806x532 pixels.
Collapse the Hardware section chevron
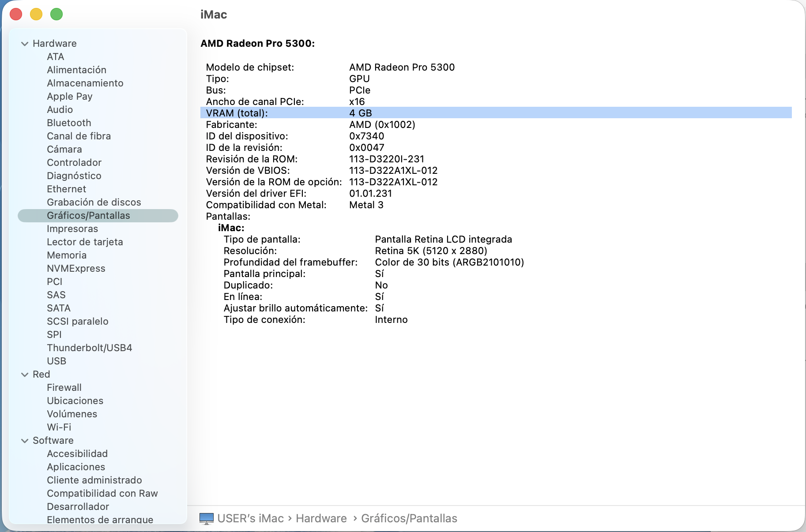tap(25, 44)
